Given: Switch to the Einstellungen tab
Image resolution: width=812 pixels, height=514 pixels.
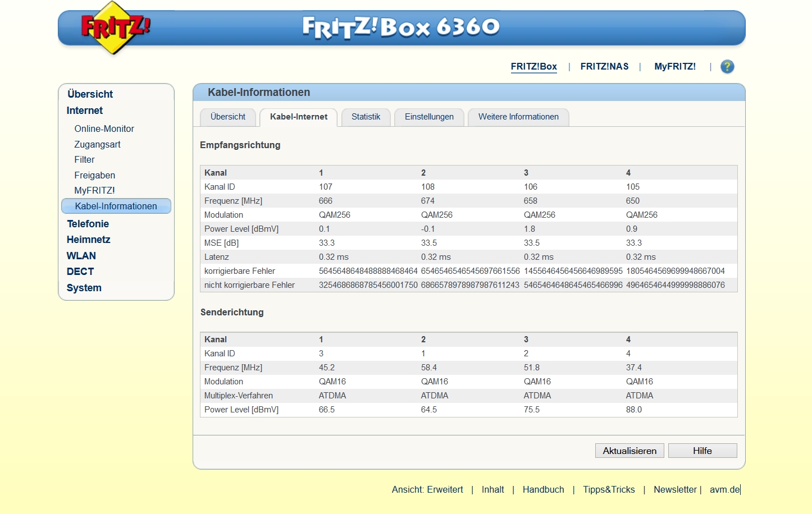Looking at the screenshot, I should coord(429,117).
